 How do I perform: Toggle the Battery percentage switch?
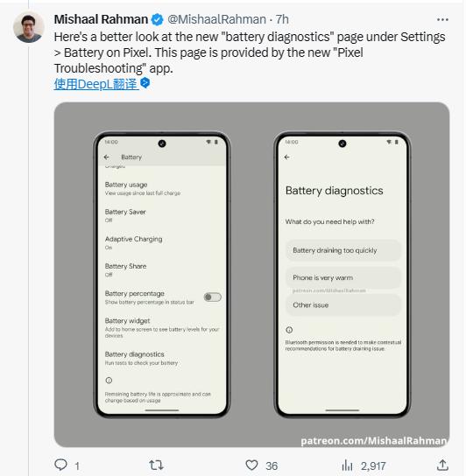(213, 297)
